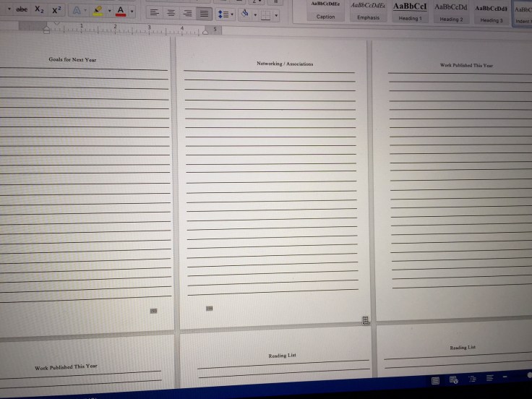Apply the red font color
The height and width of the screenshot is (399, 532).
click(x=120, y=11)
